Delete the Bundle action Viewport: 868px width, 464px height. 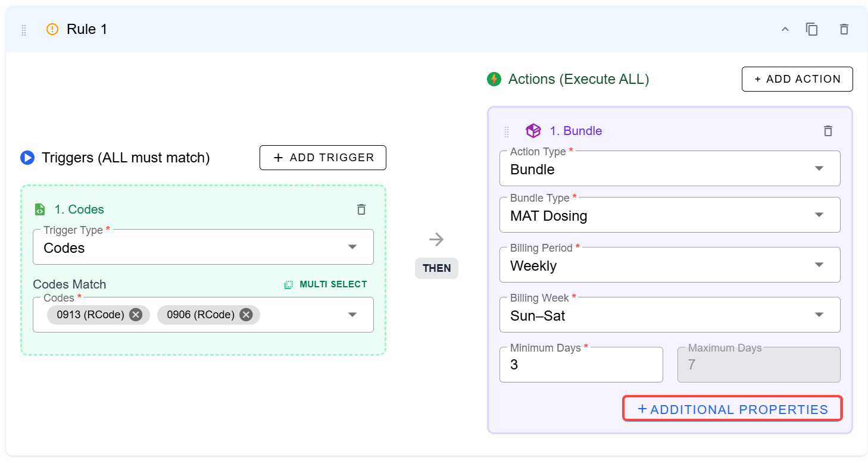pyautogui.click(x=828, y=131)
